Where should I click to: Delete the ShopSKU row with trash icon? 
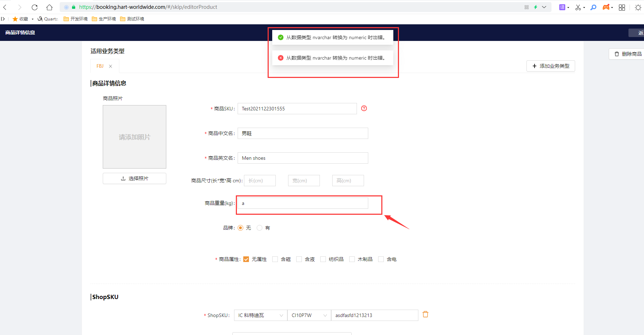tap(425, 314)
